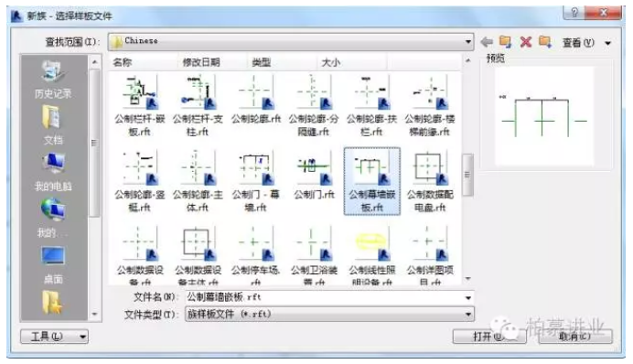
Task: Click the file list scroll-up arrow
Action: pyautogui.click(x=467, y=60)
